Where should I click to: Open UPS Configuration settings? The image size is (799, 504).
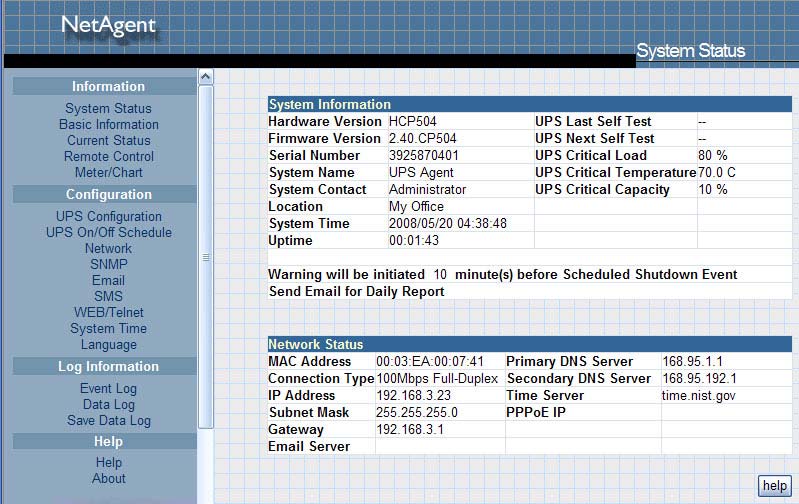click(x=109, y=217)
